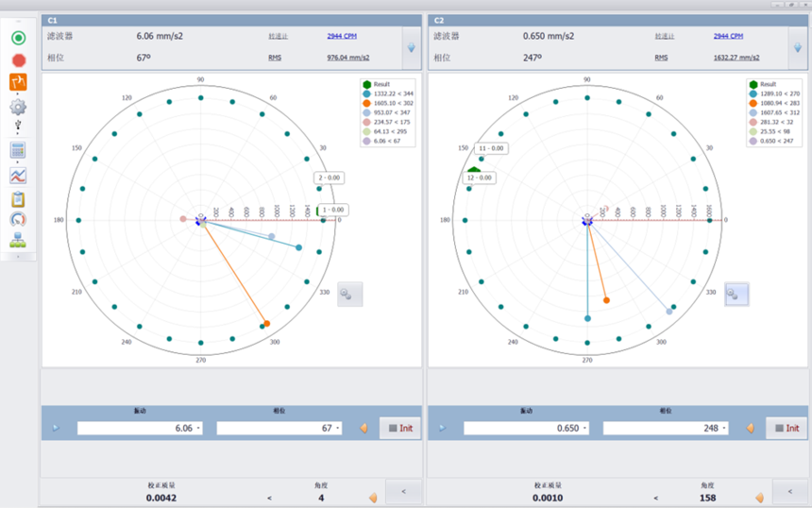Click the '12 - 0.00' label in C2 chart
Screen dimensions: 812x508
[480, 178]
